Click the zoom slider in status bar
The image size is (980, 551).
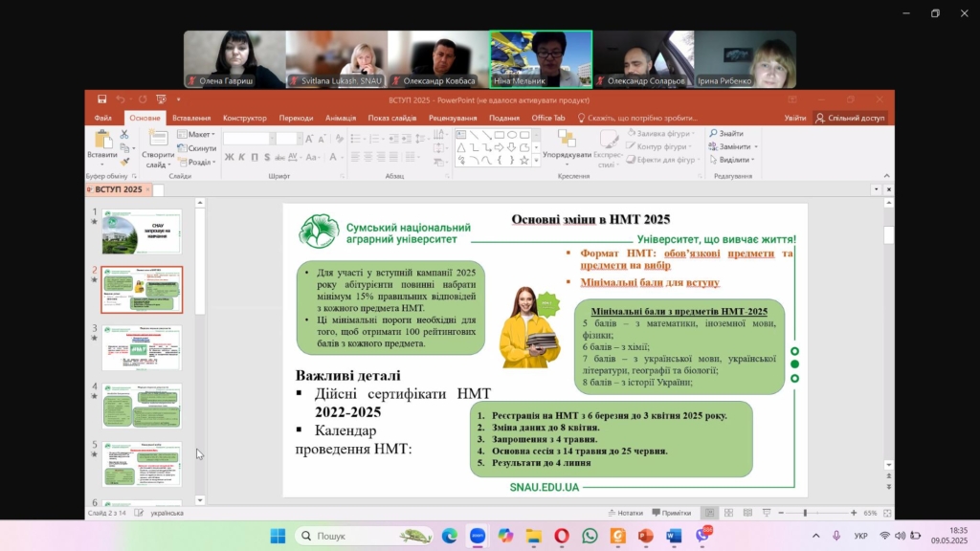point(805,513)
